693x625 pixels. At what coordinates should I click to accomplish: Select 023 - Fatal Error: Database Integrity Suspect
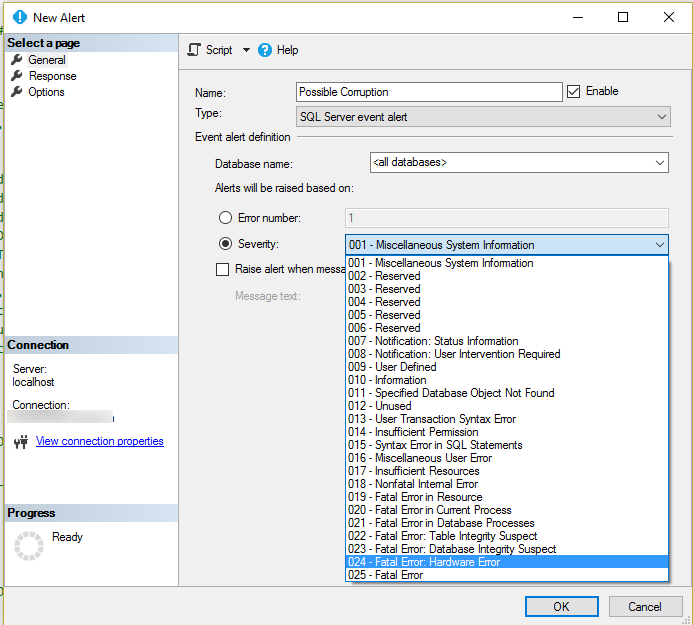506,549
